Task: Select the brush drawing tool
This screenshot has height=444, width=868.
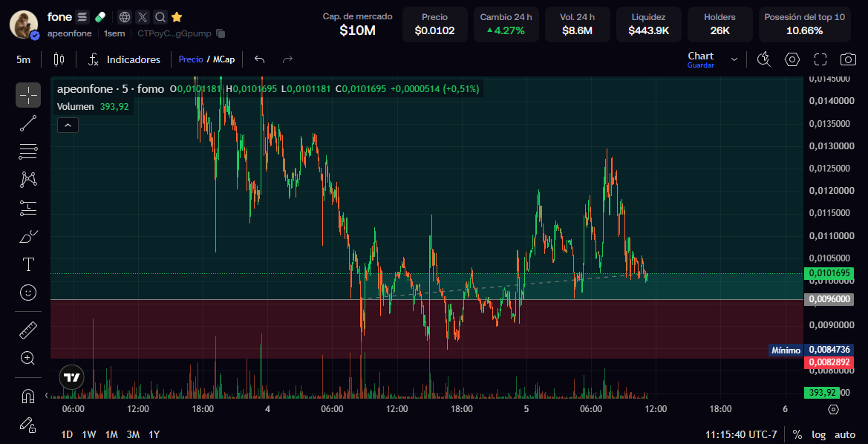Action: point(28,236)
